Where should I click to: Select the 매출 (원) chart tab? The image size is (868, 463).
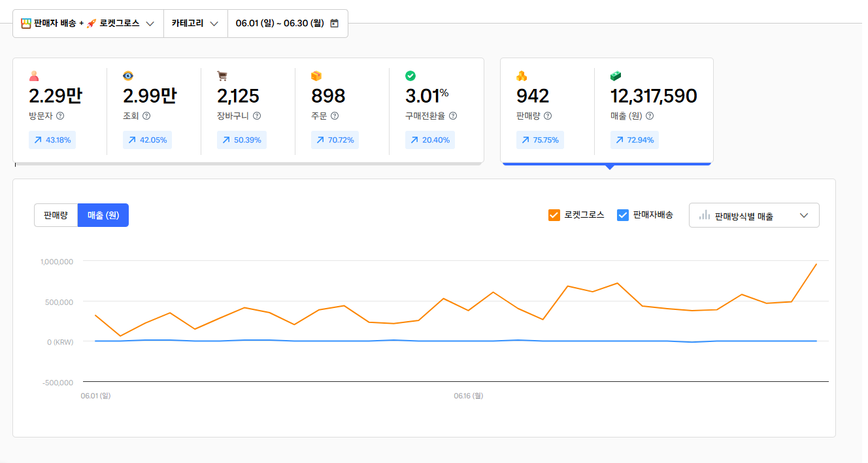coord(103,215)
